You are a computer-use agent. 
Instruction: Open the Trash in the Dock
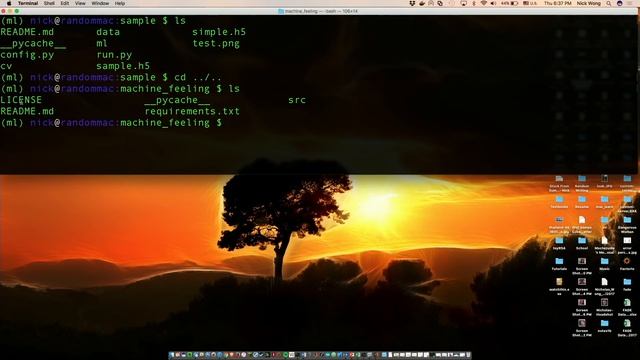[x=468, y=355]
